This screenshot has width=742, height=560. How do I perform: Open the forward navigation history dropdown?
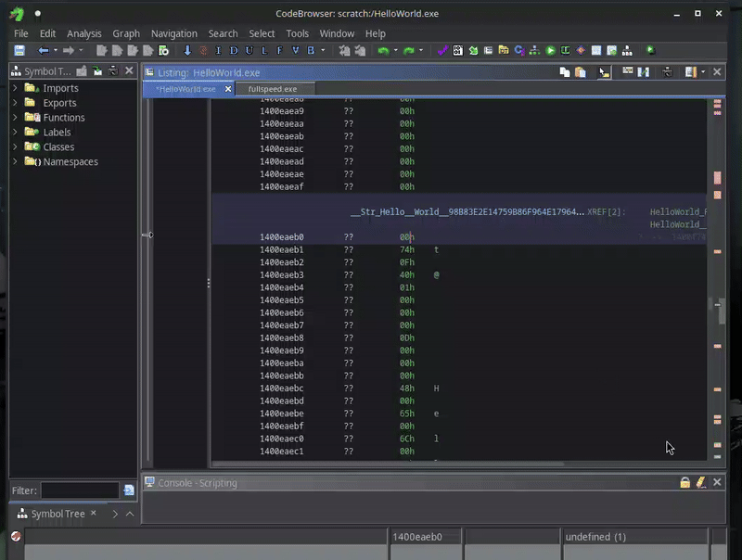tap(81, 50)
